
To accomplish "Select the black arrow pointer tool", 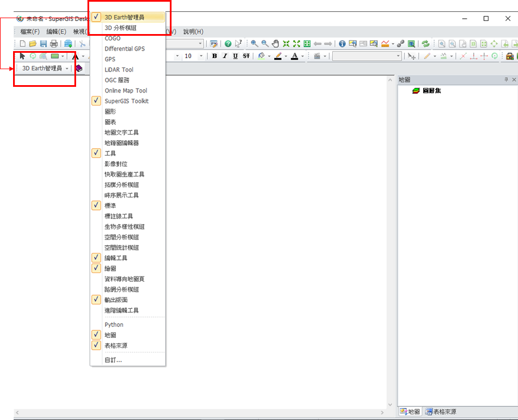I will coord(22,56).
